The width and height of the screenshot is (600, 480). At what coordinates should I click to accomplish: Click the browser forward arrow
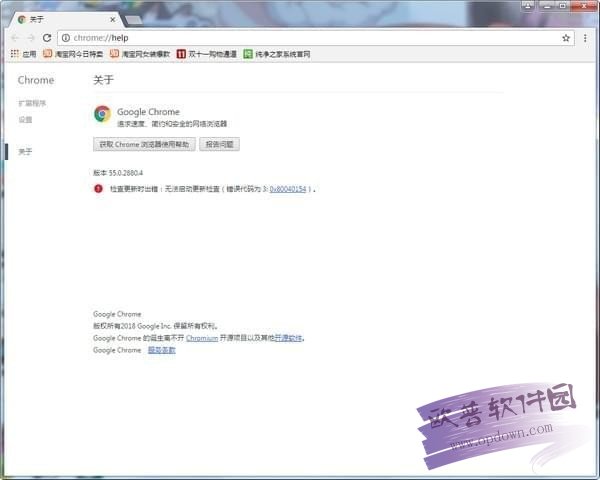[31, 38]
